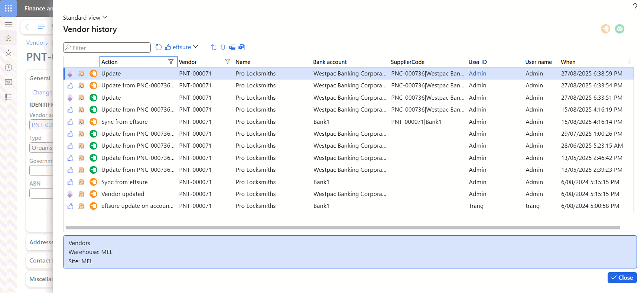This screenshot has height=293, width=644.
Task: Open the Action column filter
Action: click(x=171, y=62)
